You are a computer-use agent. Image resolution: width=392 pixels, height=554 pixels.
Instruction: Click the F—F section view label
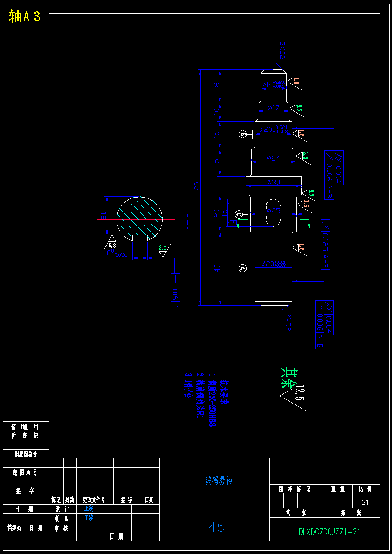click(x=187, y=222)
